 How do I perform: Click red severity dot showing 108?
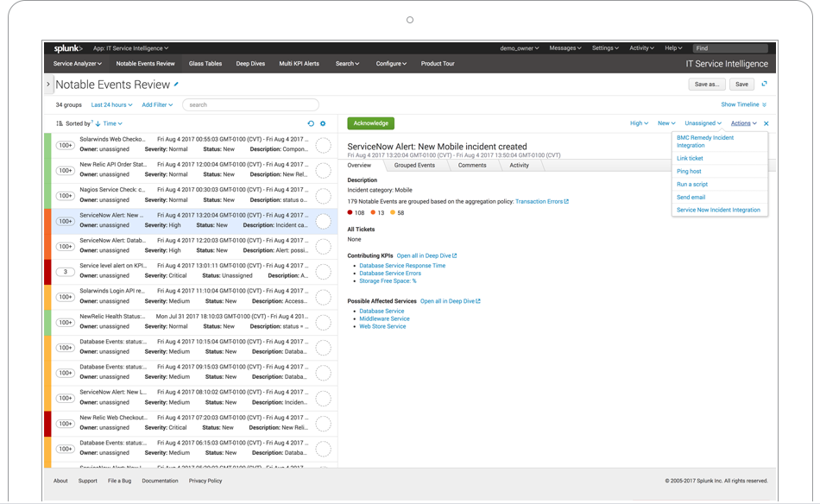350,213
